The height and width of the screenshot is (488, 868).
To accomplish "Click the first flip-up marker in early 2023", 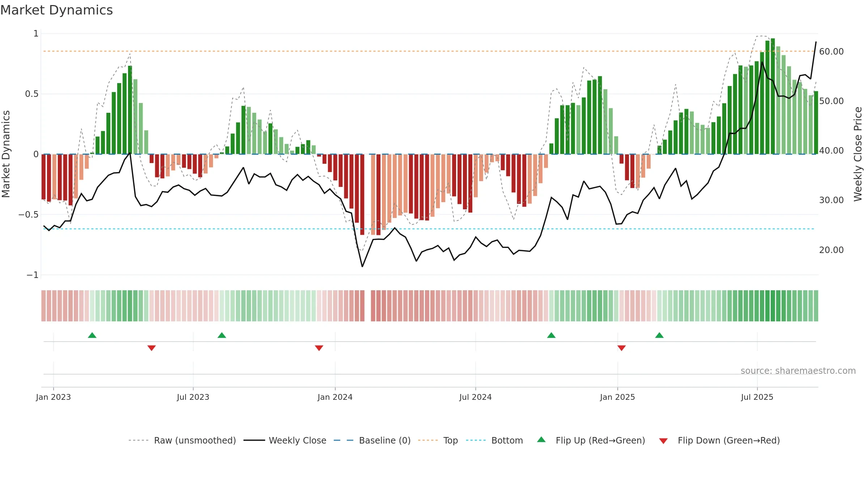I will [92, 335].
